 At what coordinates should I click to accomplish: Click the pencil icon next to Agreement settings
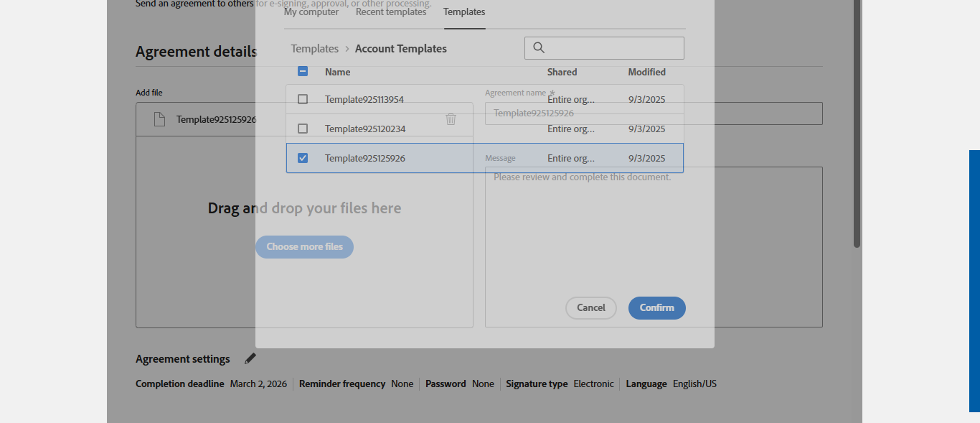pyautogui.click(x=250, y=358)
